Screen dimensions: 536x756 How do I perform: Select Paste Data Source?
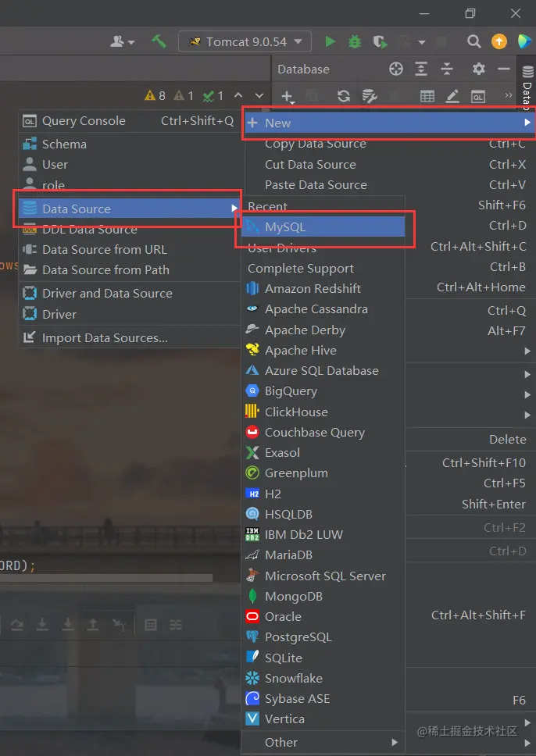coord(389,185)
